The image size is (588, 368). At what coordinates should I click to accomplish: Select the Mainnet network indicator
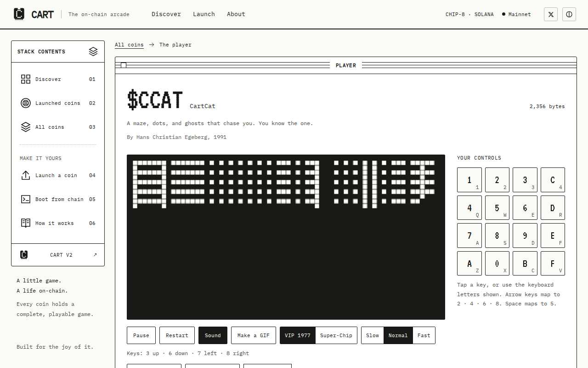[516, 14]
